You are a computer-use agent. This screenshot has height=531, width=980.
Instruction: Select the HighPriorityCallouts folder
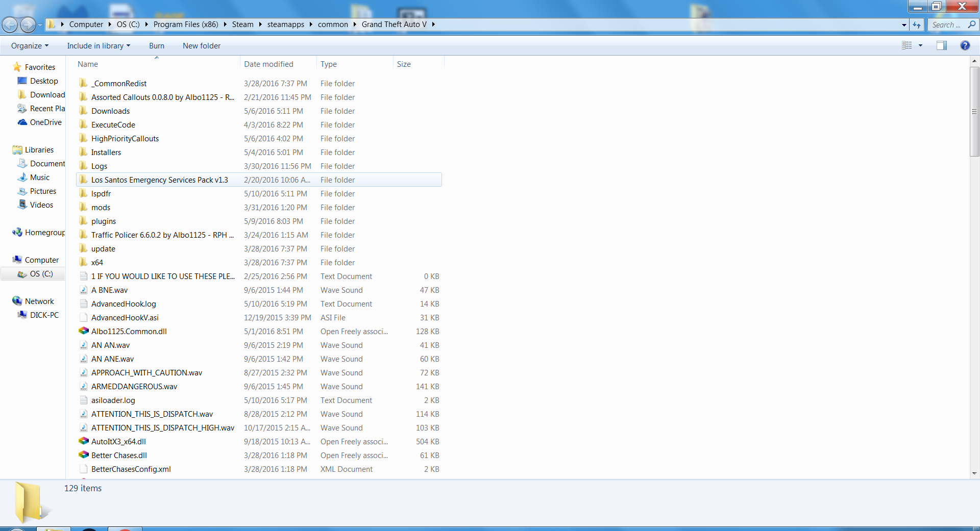[x=259, y=138]
